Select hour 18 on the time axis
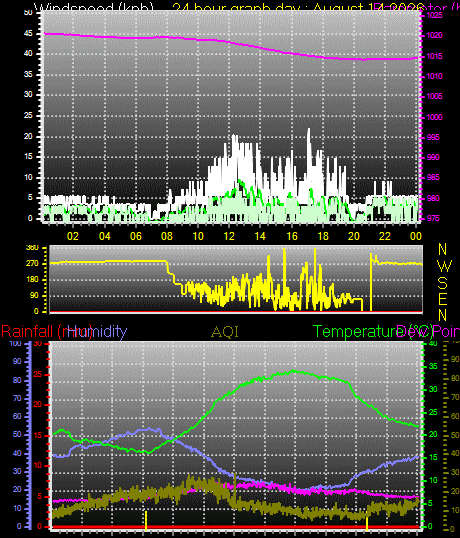The image size is (460, 538). (x=323, y=236)
